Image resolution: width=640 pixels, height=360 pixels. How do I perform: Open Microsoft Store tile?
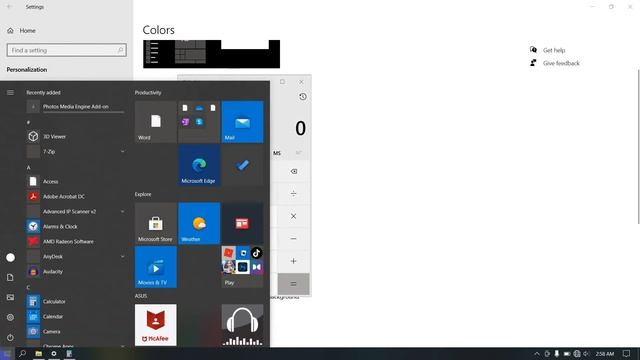(156, 223)
